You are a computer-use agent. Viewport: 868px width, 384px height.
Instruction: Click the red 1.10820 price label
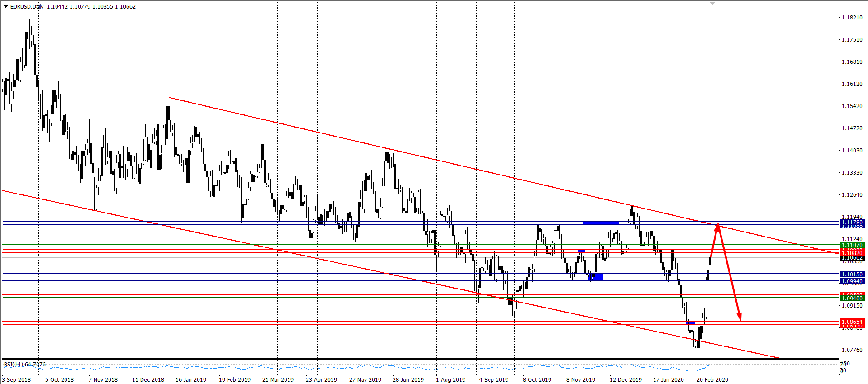[x=851, y=253]
